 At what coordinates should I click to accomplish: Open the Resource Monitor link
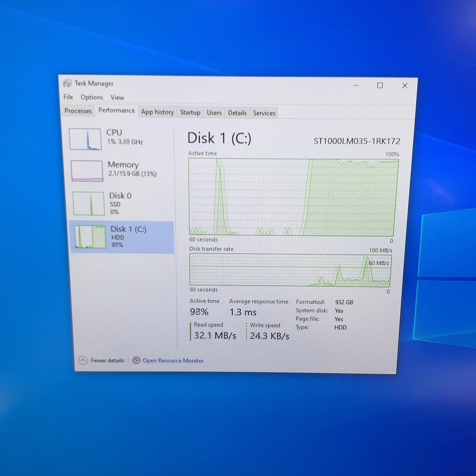(x=173, y=361)
